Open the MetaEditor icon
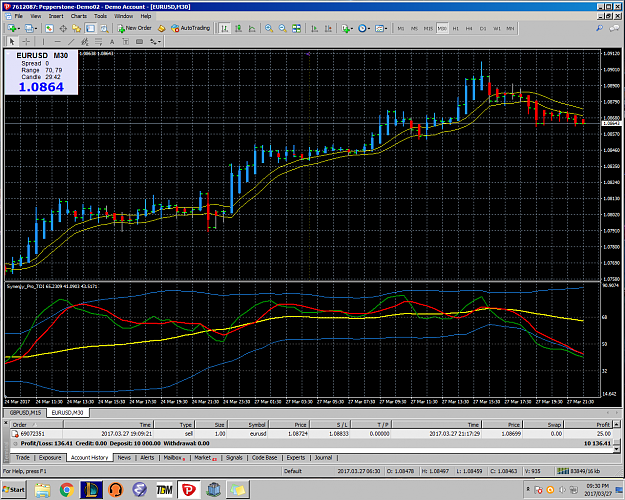 161,28
